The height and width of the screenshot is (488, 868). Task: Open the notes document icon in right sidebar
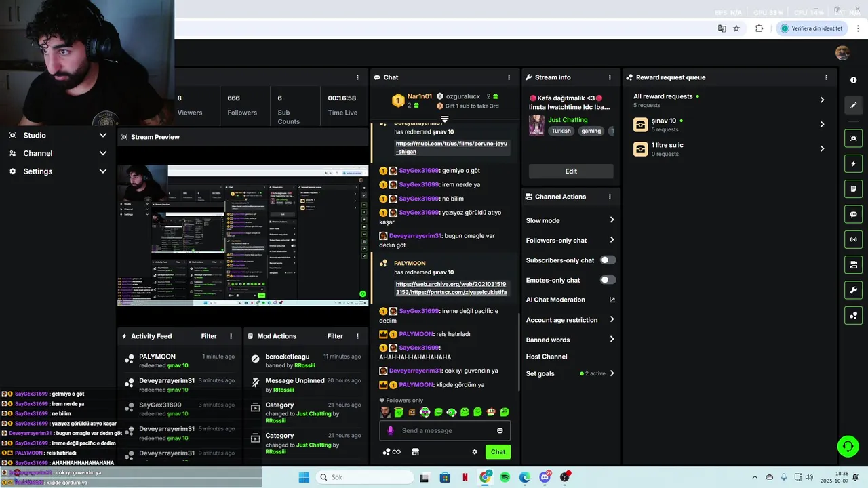[853, 188]
